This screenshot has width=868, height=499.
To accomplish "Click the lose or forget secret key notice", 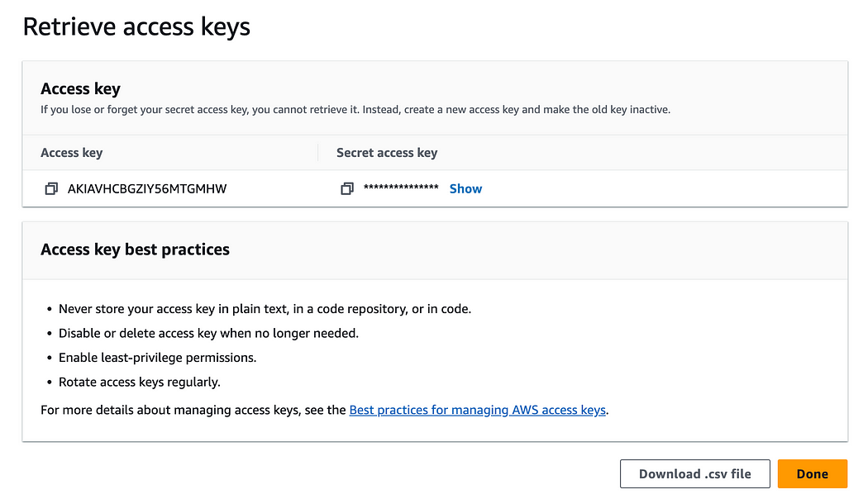I will tap(355, 110).
